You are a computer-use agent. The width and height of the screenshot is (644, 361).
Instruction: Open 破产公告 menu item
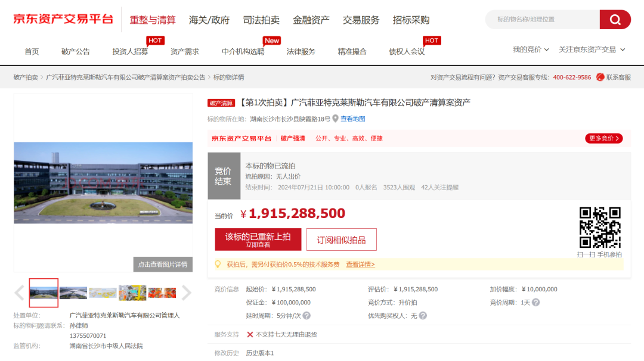tap(76, 52)
